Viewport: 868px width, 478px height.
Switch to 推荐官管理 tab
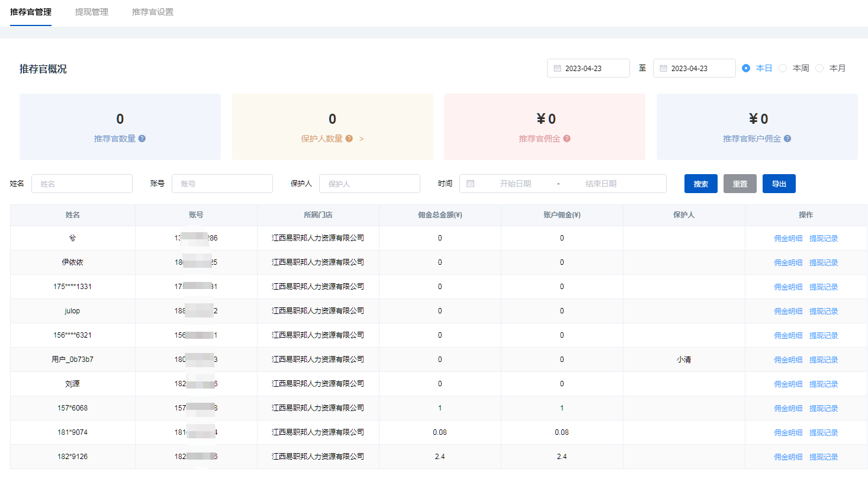tap(31, 12)
